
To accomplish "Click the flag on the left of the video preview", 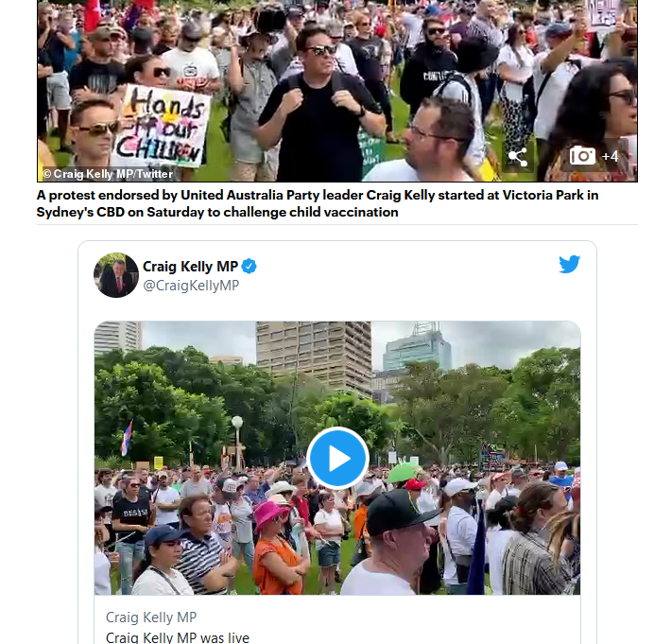I will [127, 438].
